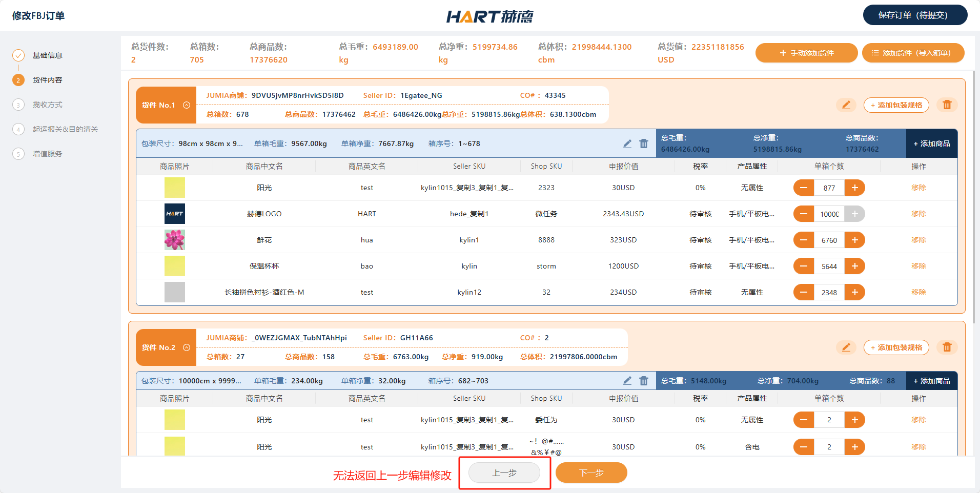Remove the 赫德LOGO product row
Image resolution: width=980 pixels, height=493 pixels.
[x=918, y=214]
